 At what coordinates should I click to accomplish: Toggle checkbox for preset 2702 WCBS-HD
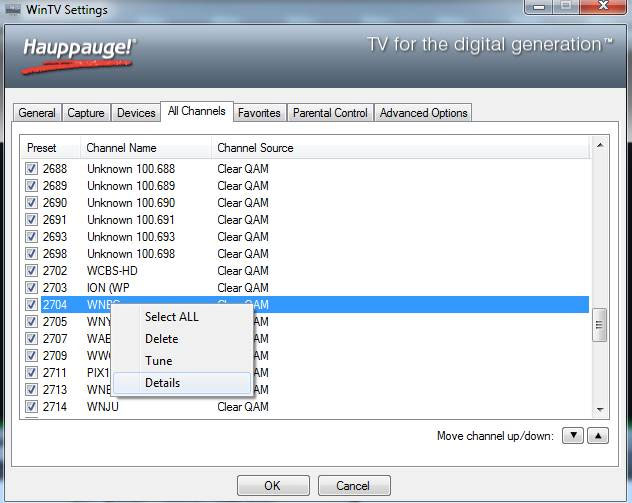pyautogui.click(x=32, y=271)
